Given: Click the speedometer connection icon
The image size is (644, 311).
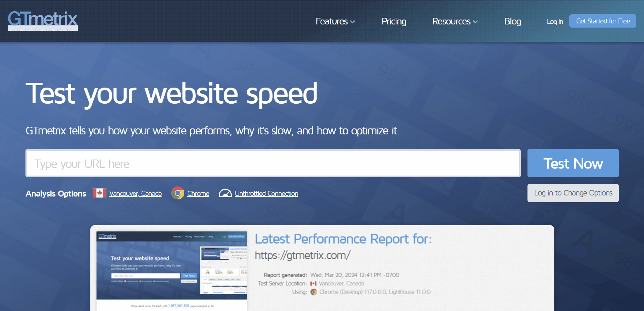Looking at the screenshot, I should point(225,193).
